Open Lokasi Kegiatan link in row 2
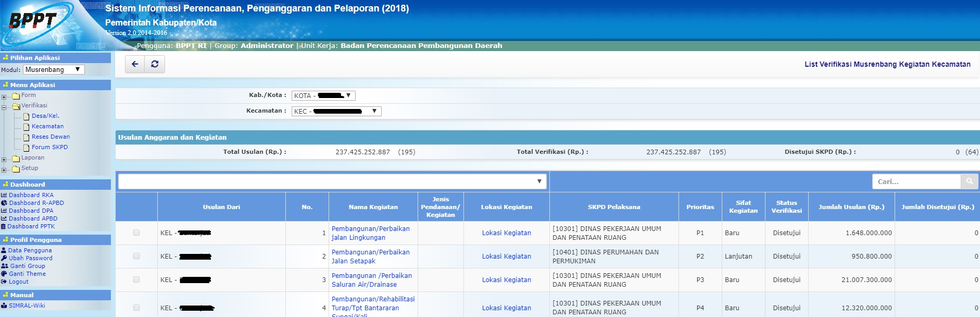The image size is (980, 317). [x=507, y=257]
